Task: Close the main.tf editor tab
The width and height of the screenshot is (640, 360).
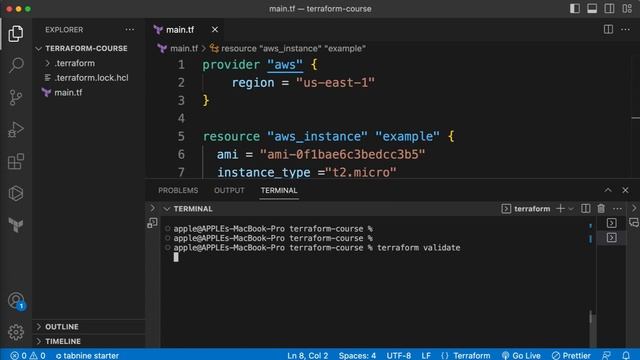Action: point(215,29)
